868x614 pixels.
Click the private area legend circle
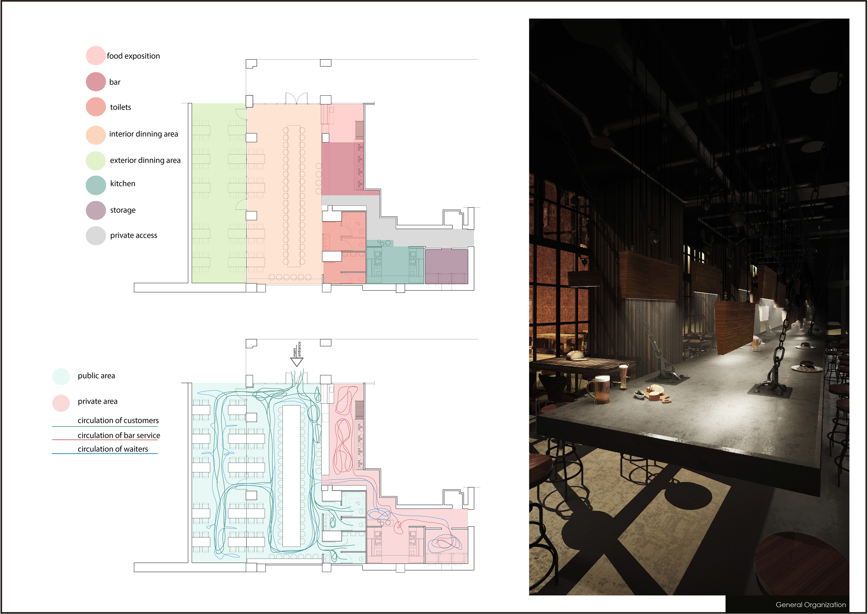tap(61, 403)
